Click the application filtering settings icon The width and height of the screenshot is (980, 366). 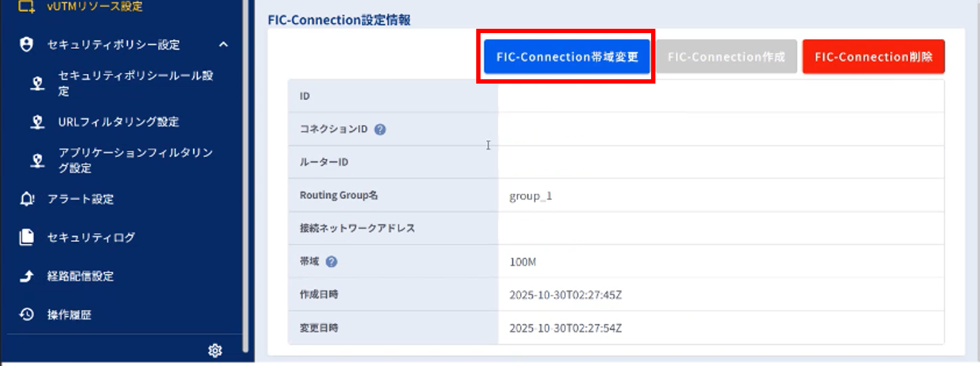pyautogui.click(x=37, y=160)
